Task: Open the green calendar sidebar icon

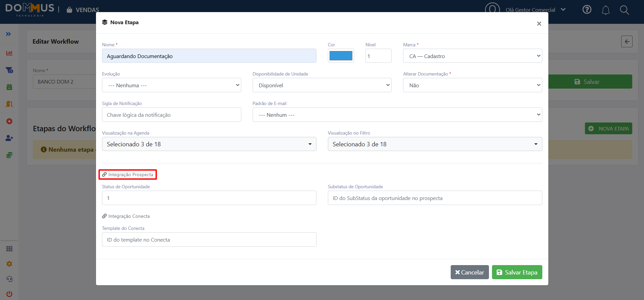Action: 9,87
